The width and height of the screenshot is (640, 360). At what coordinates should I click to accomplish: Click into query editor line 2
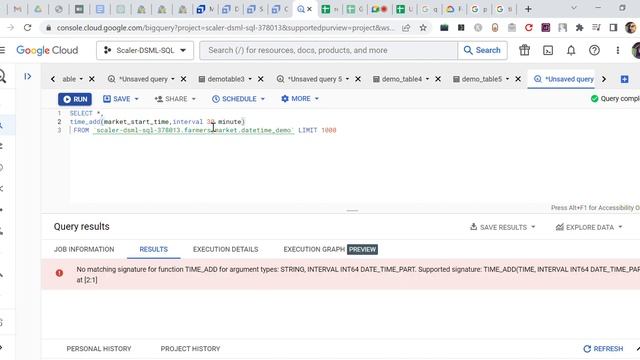pyautogui.click(x=157, y=122)
